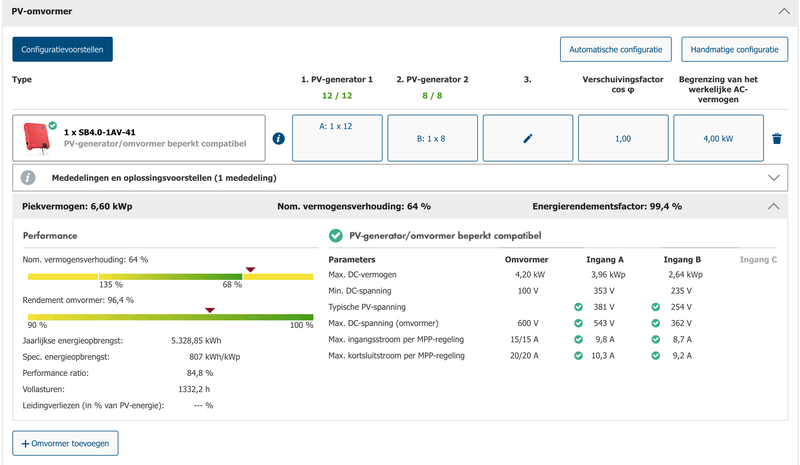The height and width of the screenshot is (465, 800).
Task: Click green check next to 10,3 A
Action: tap(578, 355)
